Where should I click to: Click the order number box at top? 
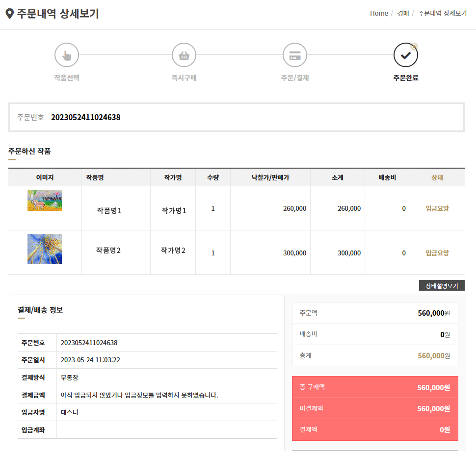pos(237,117)
